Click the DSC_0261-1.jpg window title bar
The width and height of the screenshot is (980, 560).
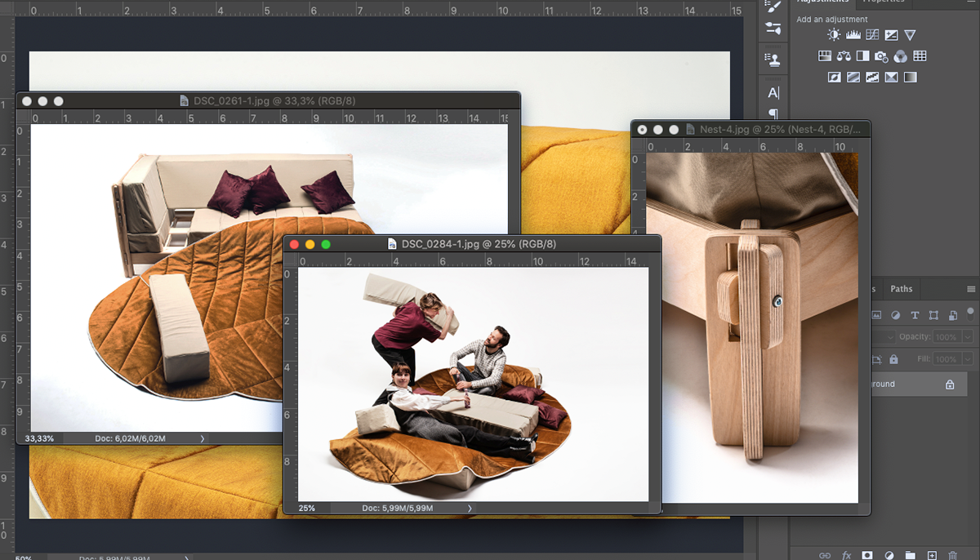[268, 101]
